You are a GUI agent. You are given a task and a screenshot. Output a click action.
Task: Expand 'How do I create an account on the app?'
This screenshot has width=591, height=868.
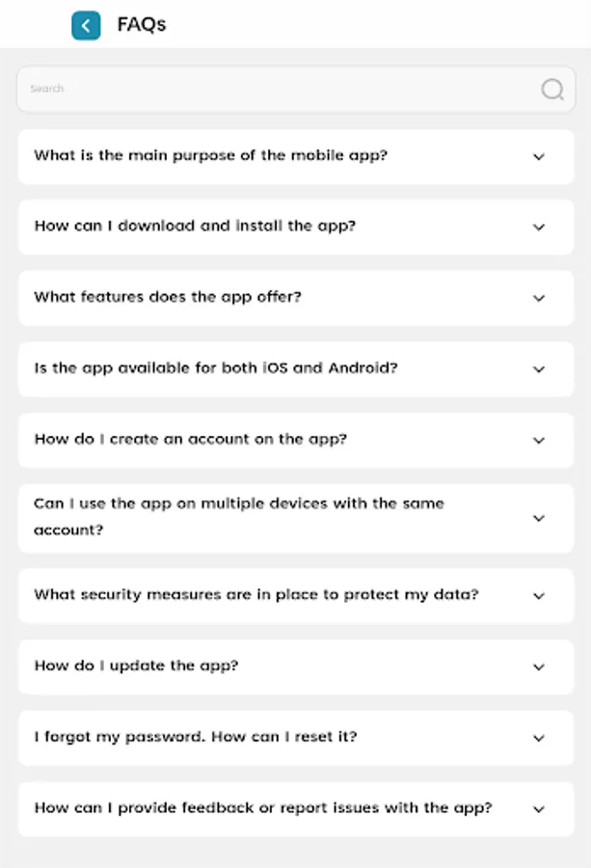[x=539, y=440]
